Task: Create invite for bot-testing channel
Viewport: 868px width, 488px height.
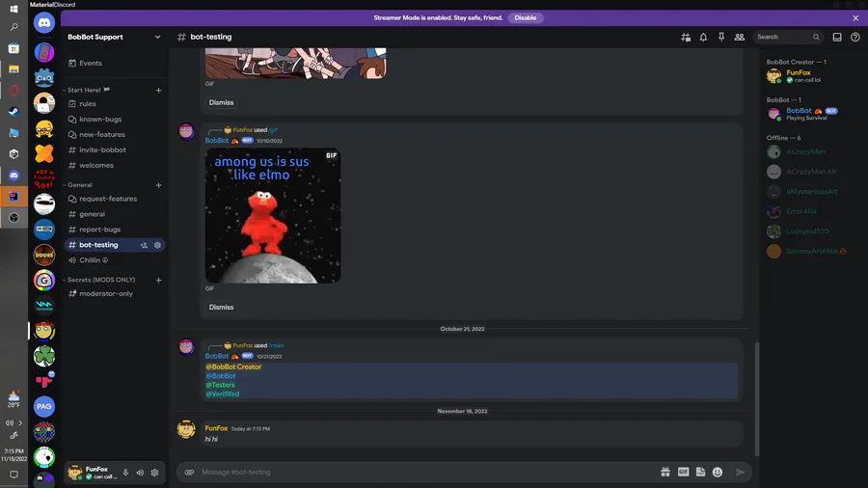Action: 144,245
